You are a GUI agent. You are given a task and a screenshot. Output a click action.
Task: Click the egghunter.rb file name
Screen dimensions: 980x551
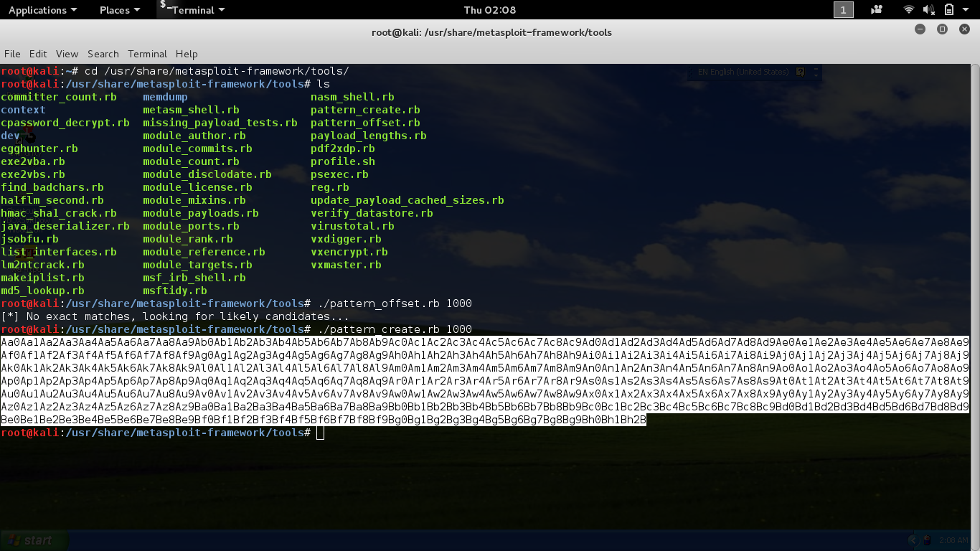point(39,149)
